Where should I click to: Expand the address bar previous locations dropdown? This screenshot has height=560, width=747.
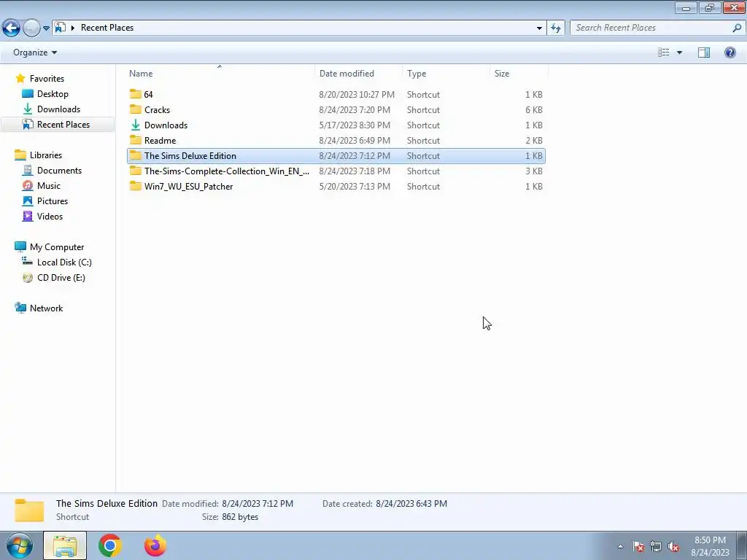pos(539,28)
